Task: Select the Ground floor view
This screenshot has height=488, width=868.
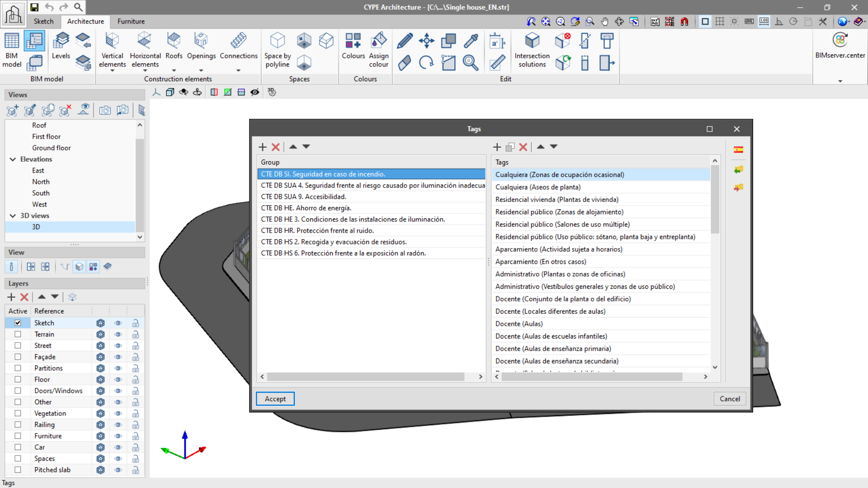Action: pos(51,148)
